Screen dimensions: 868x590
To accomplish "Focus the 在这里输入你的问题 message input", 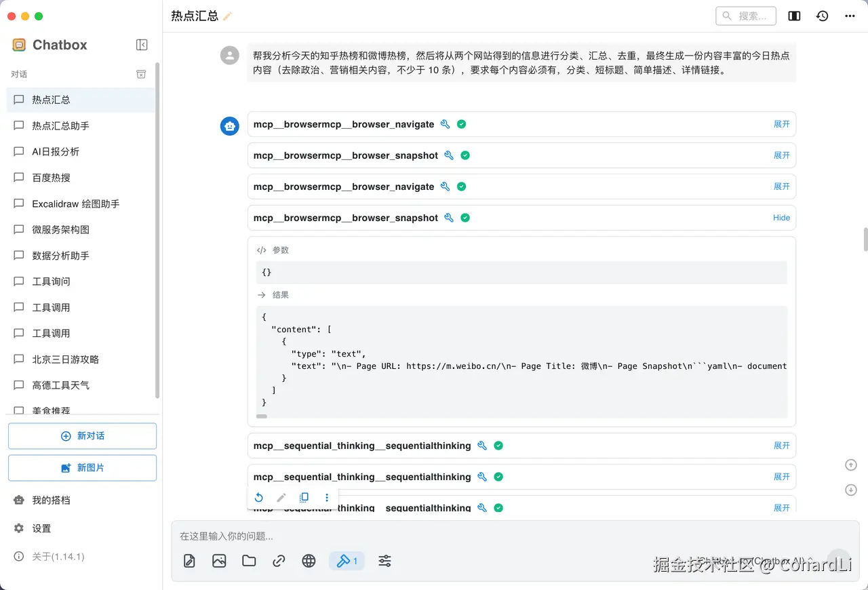I will (x=502, y=536).
